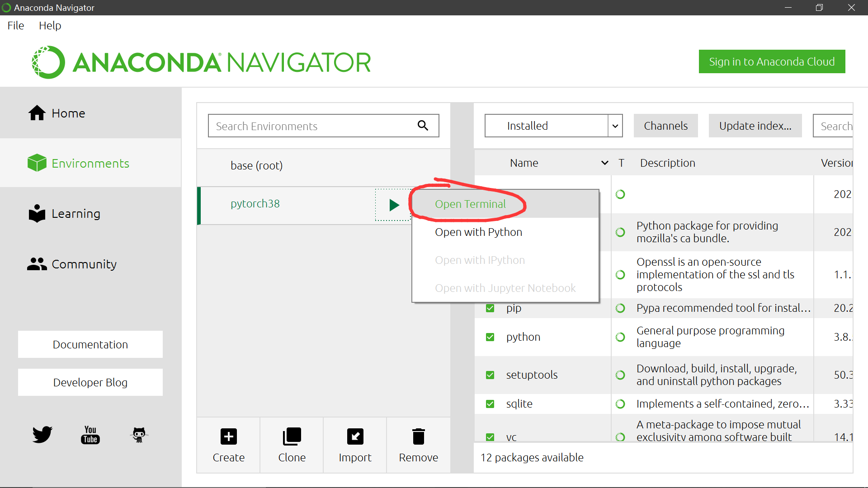Viewport: 868px width, 488px height.
Task: Toggle the pip package checkbox
Action: pos(490,308)
